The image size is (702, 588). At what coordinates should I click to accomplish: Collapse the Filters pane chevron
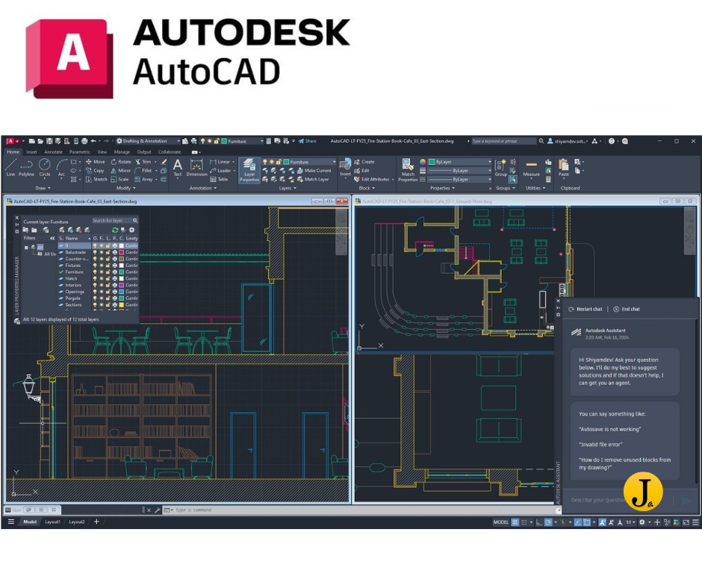(52, 239)
